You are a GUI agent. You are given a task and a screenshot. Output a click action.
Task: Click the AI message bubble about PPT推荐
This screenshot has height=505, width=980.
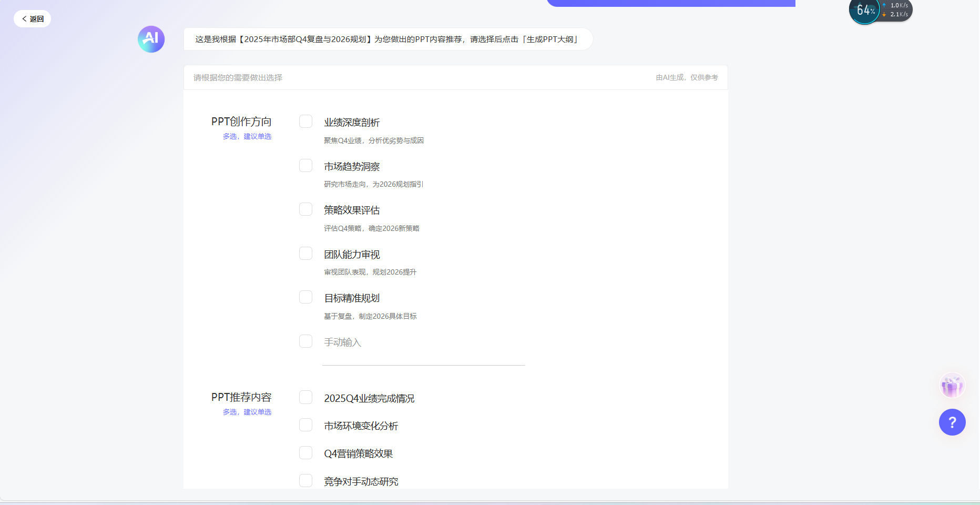[388, 39]
